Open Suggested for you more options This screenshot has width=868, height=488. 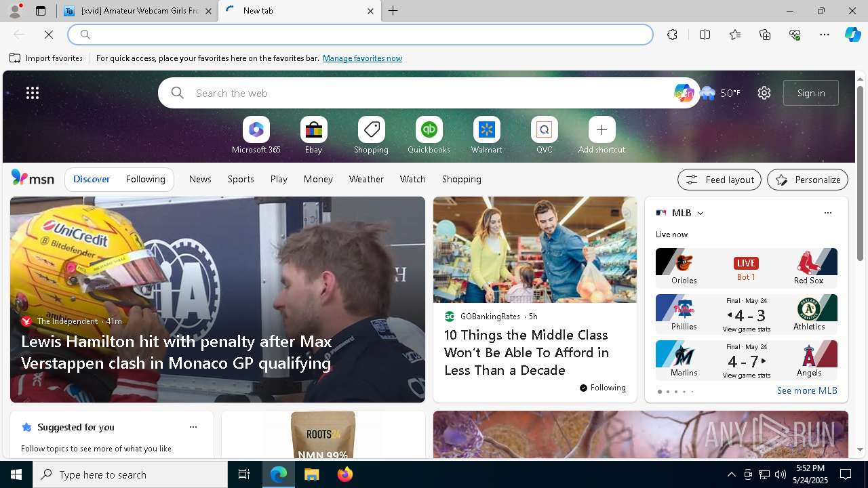193,427
